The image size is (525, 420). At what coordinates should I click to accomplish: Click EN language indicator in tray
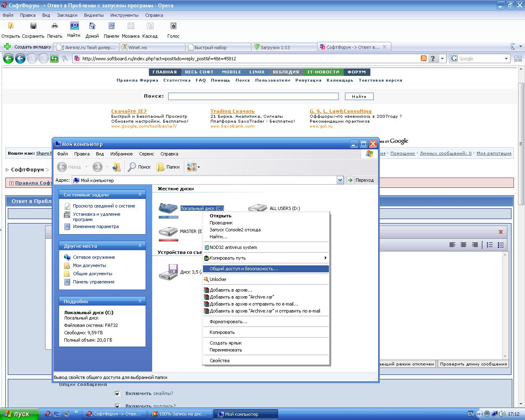click(470, 414)
